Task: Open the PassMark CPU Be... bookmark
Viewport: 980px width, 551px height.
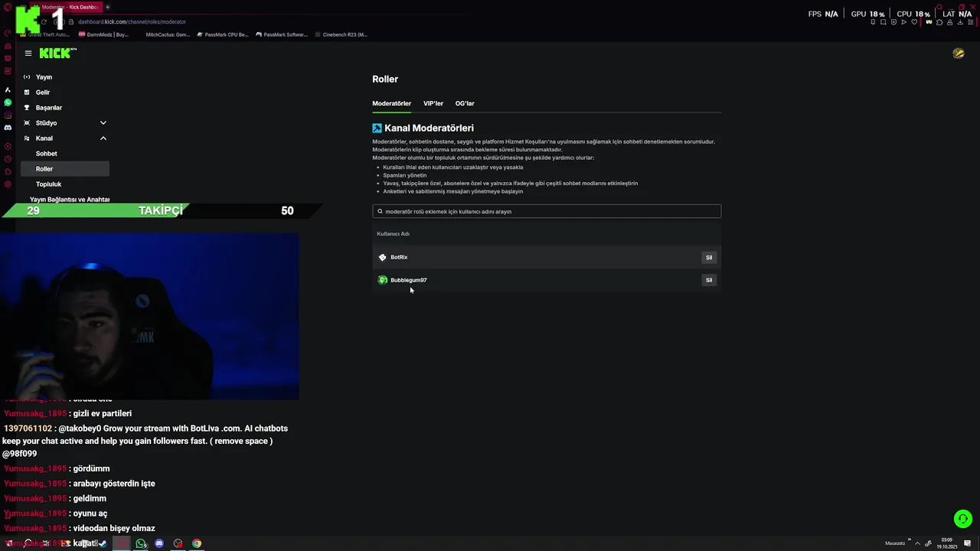Action: pos(223,34)
